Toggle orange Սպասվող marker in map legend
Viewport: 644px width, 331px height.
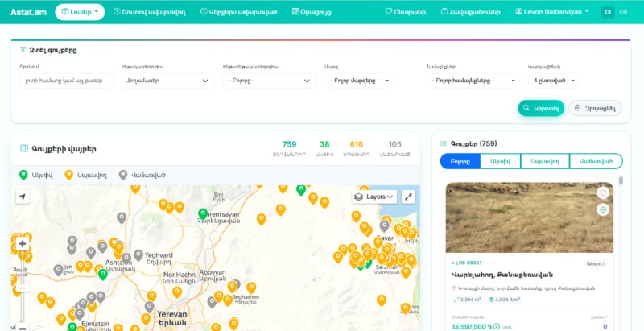[x=69, y=176]
